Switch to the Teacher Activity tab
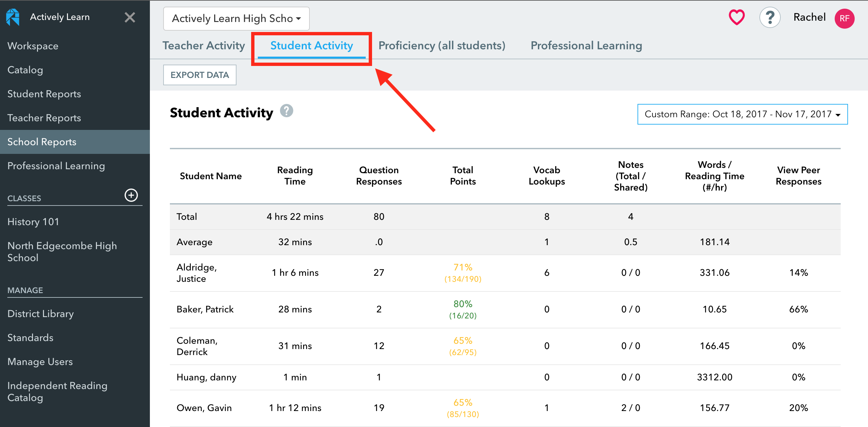 [x=204, y=46]
